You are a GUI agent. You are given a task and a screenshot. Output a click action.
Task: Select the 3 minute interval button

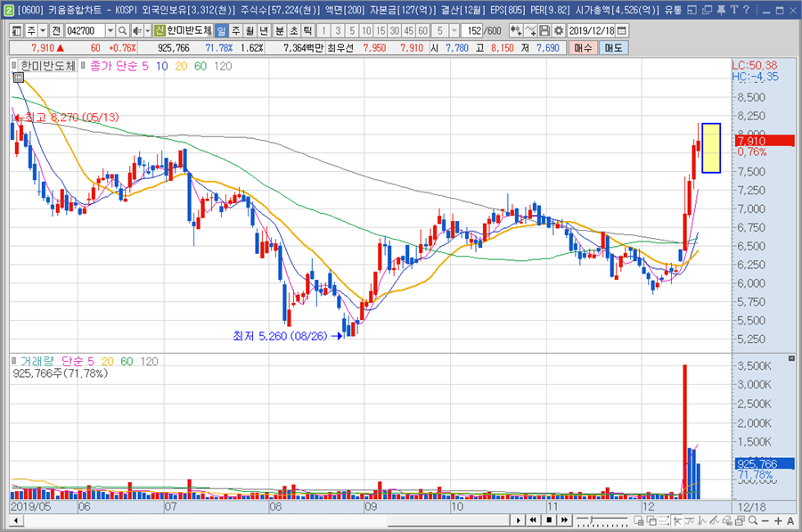pyautogui.click(x=338, y=30)
